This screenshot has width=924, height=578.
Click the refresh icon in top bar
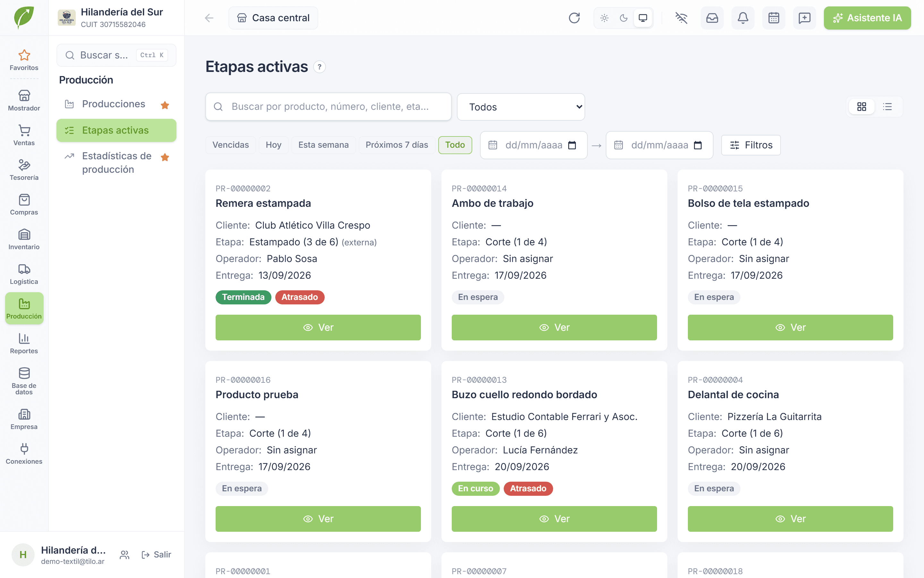574,18
